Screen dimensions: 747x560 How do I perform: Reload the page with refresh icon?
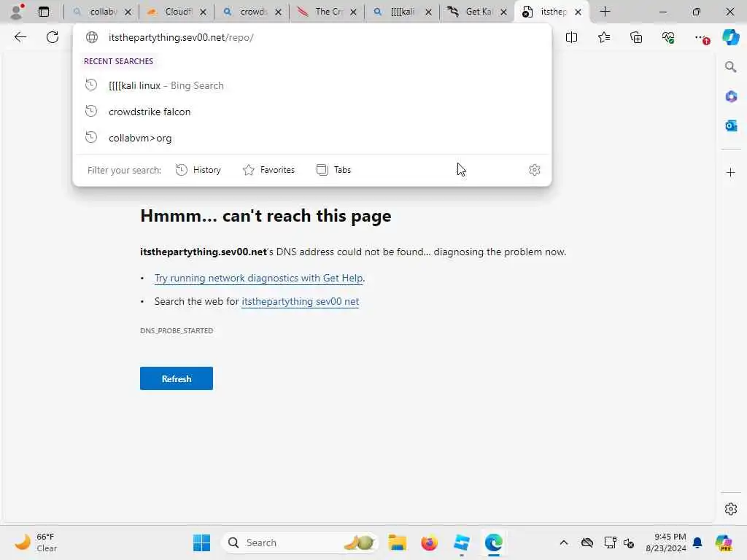[x=53, y=37]
